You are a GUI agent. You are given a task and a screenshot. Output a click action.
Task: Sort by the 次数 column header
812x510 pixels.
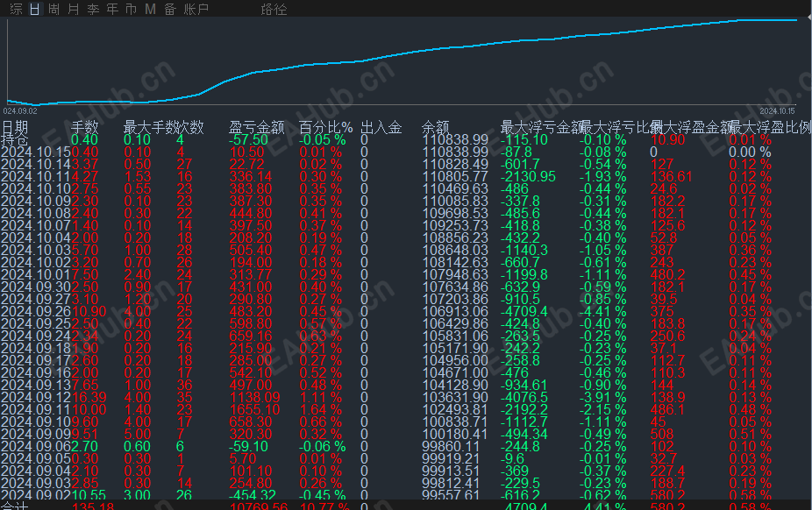pyautogui.click(x=190, y=127)
